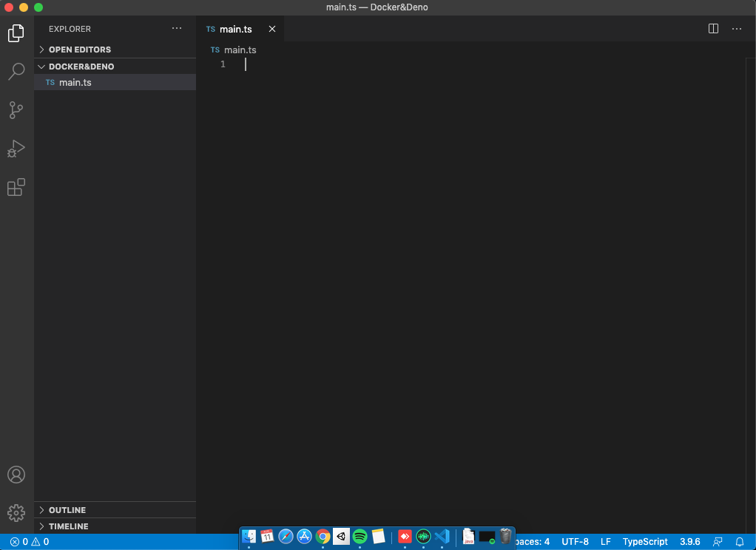The height and width of the screenshot is (550, 756).
Task: Open the Search view in the activity bar
Action: 16,71
